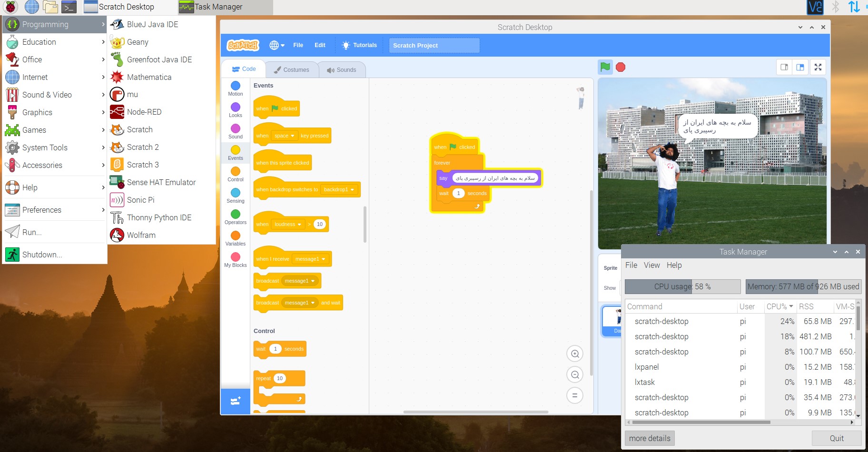This screenshot has width=868, height=452.
Task: Click the green flag to run project
Action: point(605,67)
